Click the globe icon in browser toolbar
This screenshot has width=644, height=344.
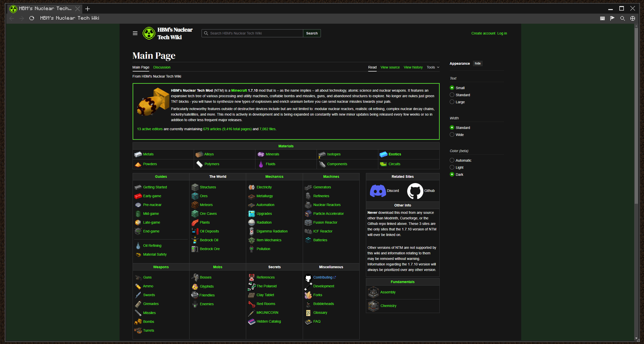(632, 18)
